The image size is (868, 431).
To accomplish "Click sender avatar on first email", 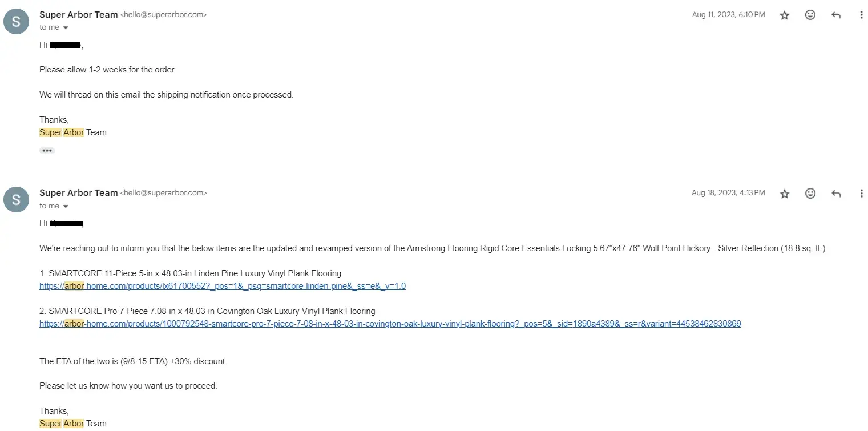I will (16, 22).
